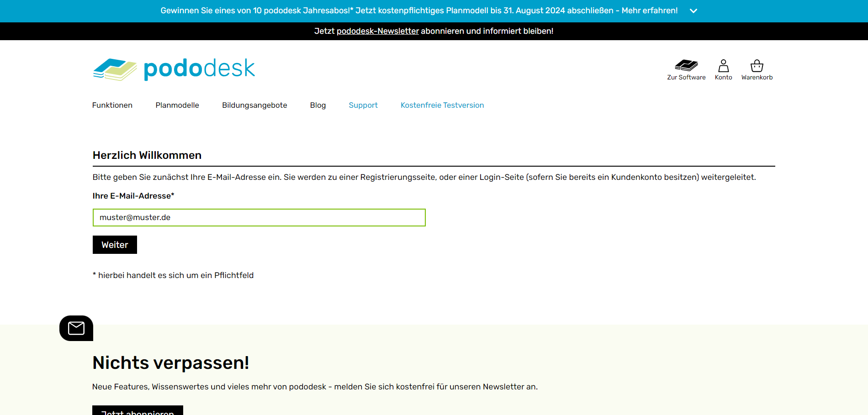This screenshot has width=868, height=415.
Task: Click the 'Nichts verpassen!' heading
Action: [171, 363]
